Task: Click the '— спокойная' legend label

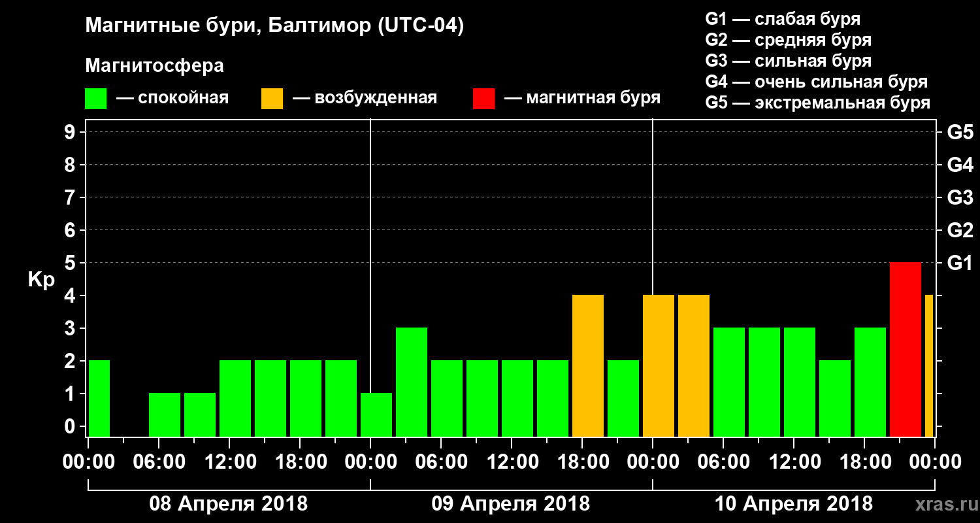Action: coord(172,99)
